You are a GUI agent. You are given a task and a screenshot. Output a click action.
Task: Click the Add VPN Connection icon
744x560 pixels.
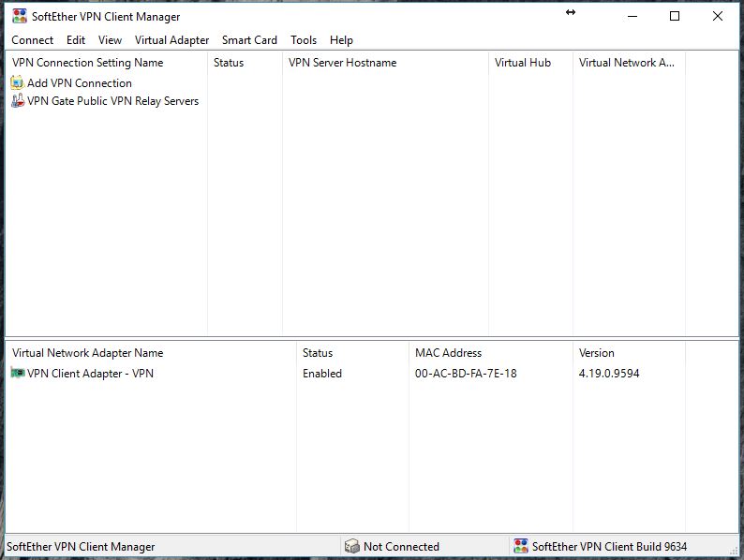[17, 83]
